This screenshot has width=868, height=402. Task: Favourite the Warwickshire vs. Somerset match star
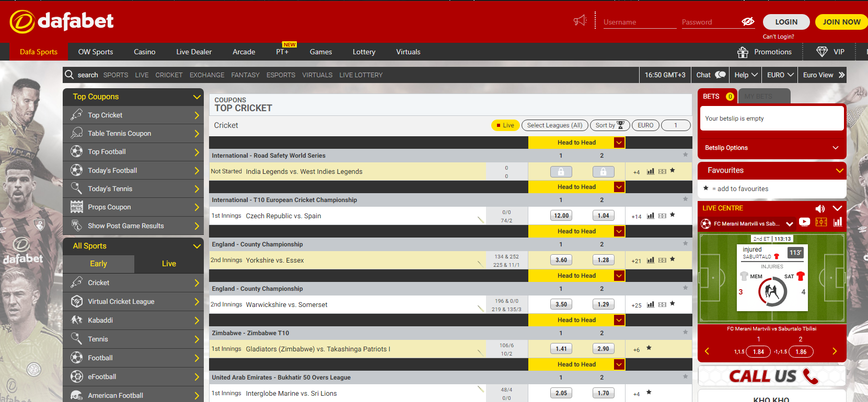tap(673, 303)
